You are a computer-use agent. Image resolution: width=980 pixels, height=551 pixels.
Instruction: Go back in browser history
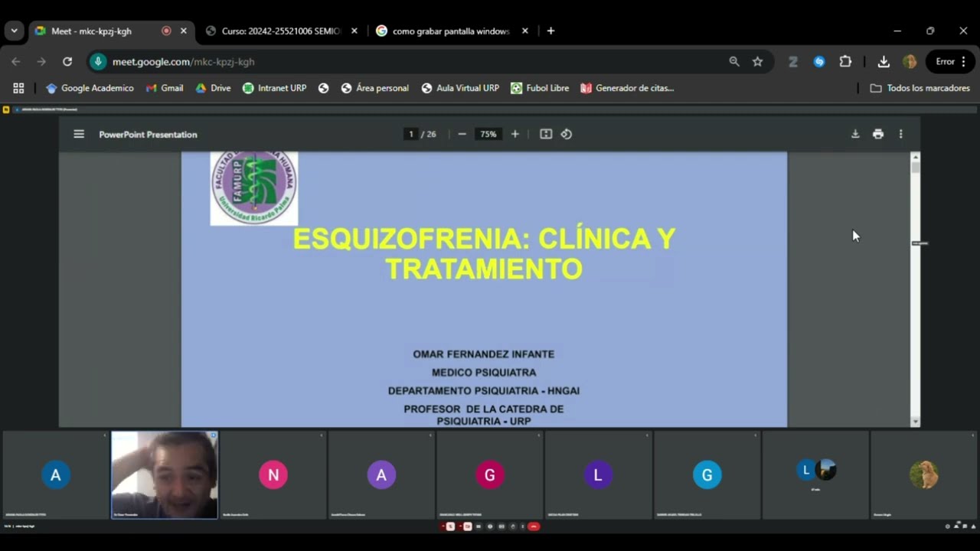tap(16, 61)
